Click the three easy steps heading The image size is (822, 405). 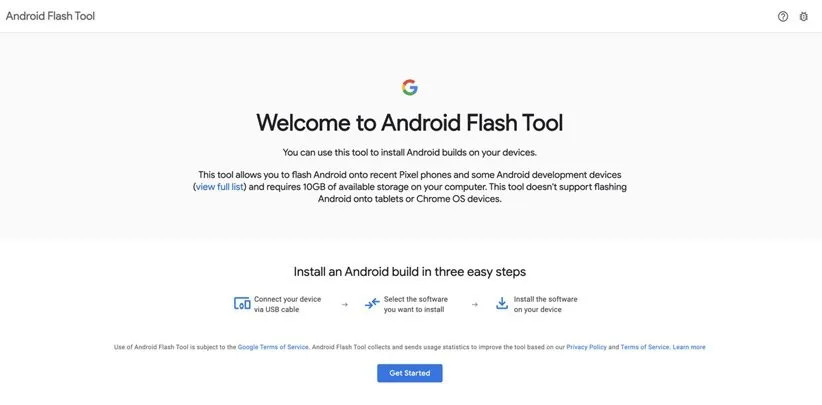click(x=410, y=271)
